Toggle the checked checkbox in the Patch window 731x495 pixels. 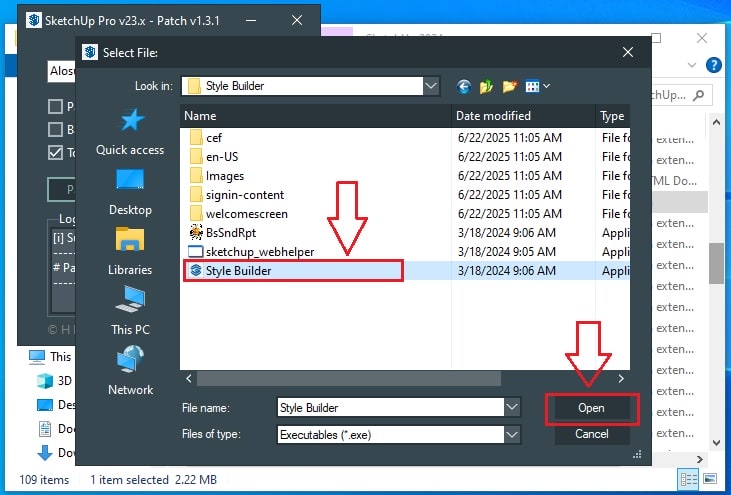tap(55, 152)
